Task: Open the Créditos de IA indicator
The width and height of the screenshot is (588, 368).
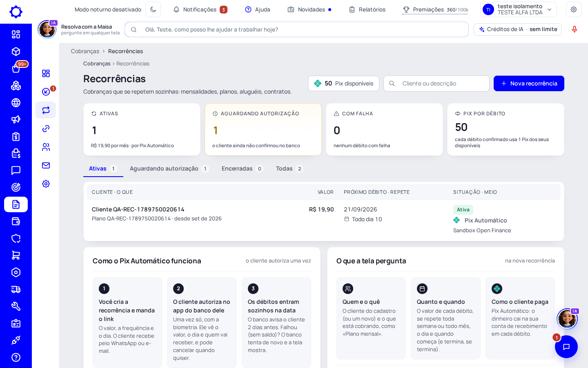Action: tap(518, 29)
